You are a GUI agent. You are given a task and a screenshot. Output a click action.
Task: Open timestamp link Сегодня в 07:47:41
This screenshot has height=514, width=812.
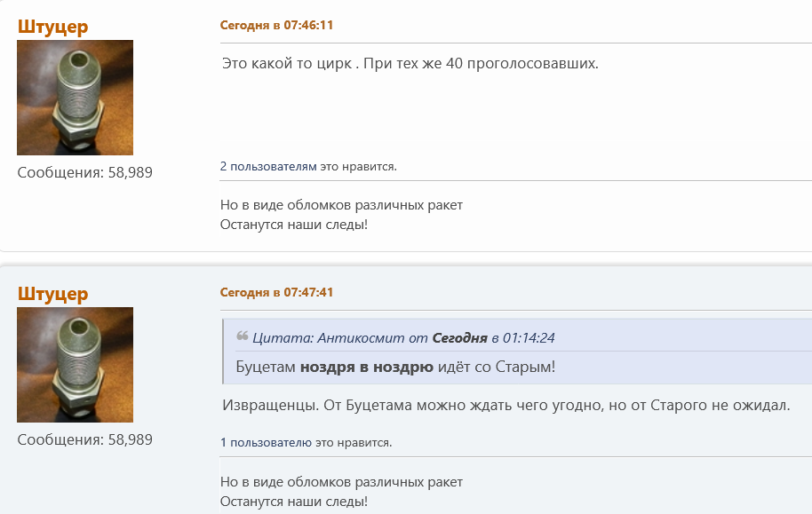pyautogui.click(x=276, y=292)
